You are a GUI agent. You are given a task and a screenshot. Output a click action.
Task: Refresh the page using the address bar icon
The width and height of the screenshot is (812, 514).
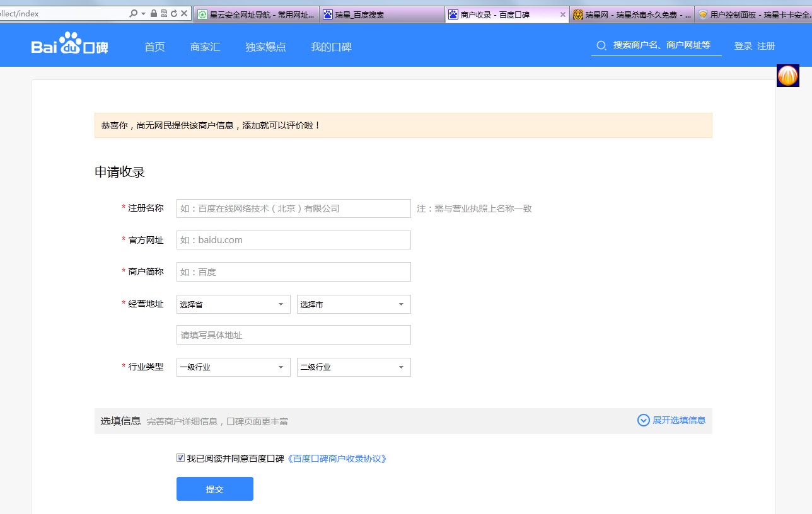tap(173, 13)
